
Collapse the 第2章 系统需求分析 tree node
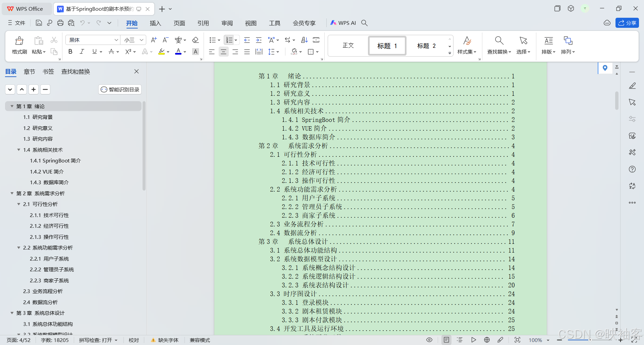(x=12, y=193)
